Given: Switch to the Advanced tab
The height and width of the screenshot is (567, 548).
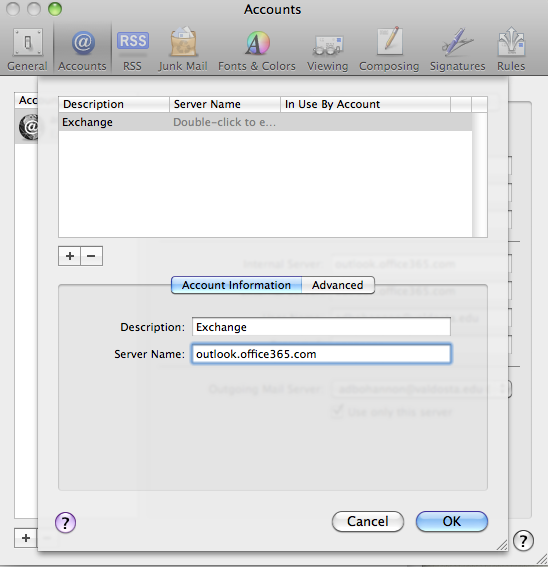Looking at the screenshot, I should coord(338,285).
